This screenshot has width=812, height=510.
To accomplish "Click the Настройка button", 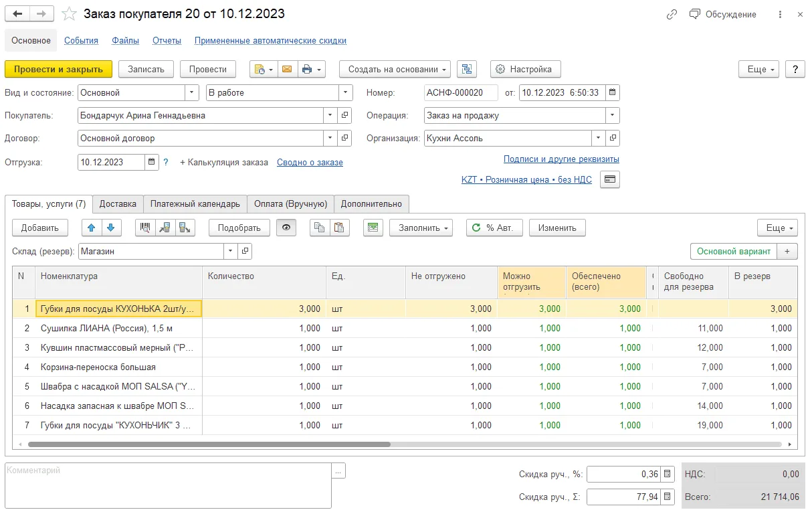I will (525, 69).
